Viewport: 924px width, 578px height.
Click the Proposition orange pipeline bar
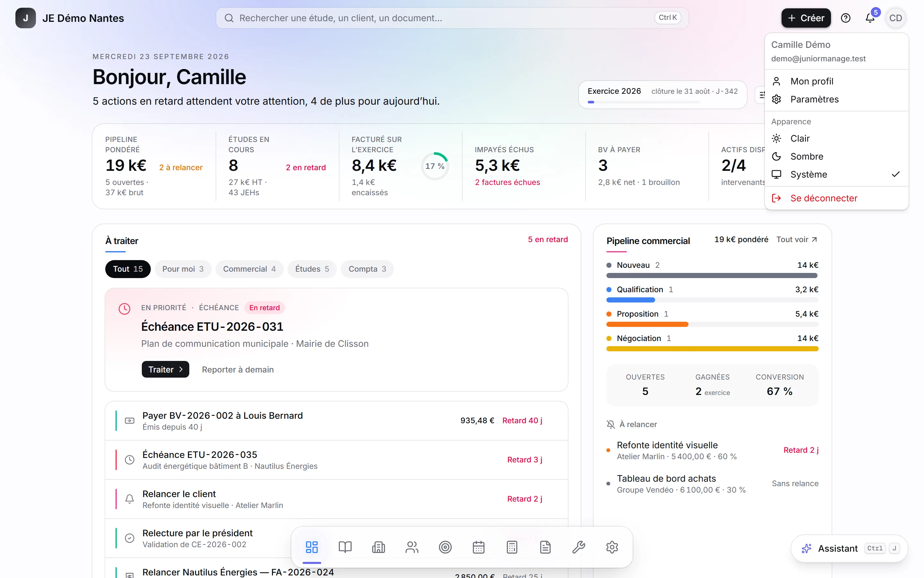tap(647, 324)
